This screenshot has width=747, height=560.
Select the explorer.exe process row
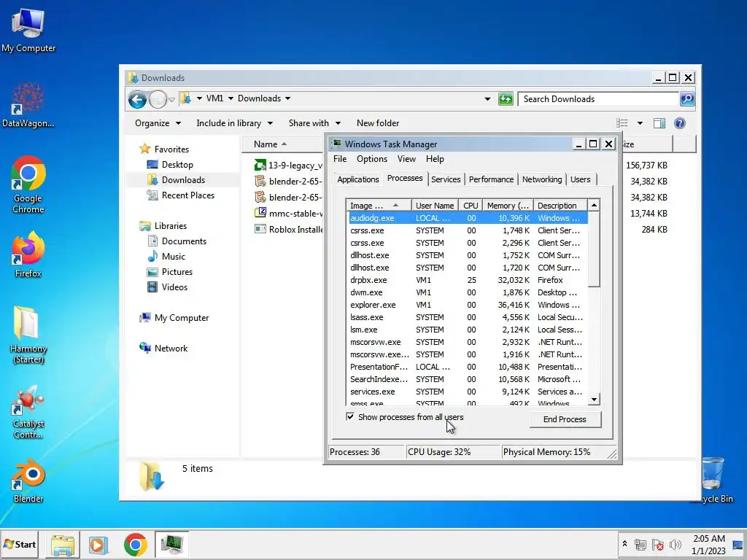pos(468,305)
